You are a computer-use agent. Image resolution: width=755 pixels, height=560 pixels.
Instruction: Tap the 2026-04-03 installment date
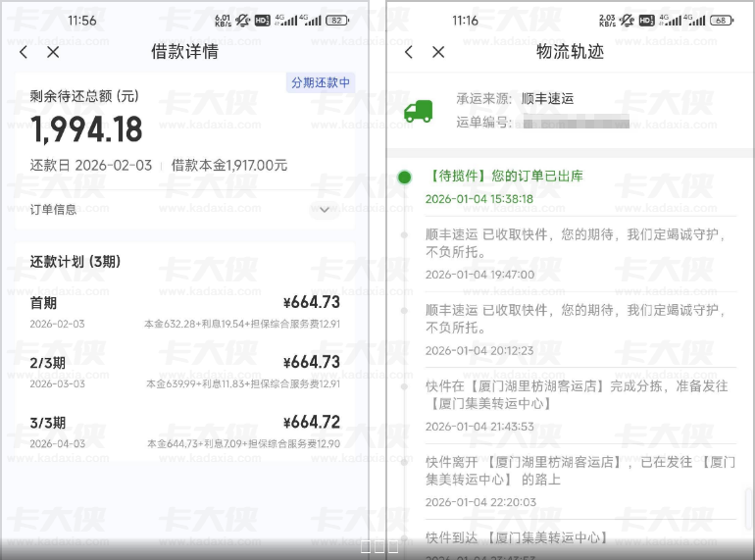coord(57,444)
